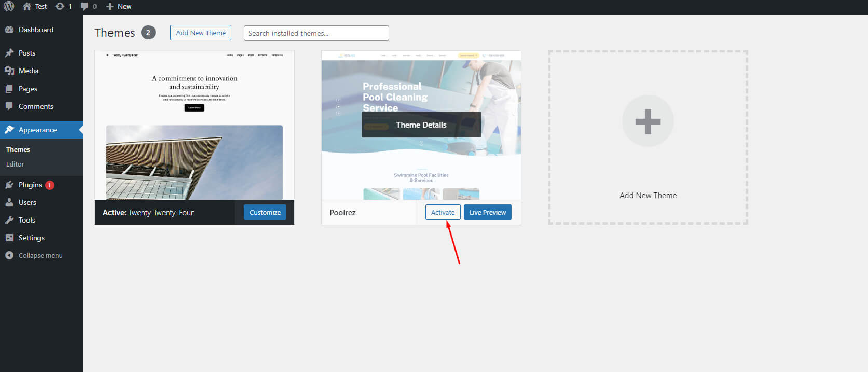Customize the active Twenty Twenty-Four theme
The height and width of the screenshot is (372, 868).
pos(265,212)
